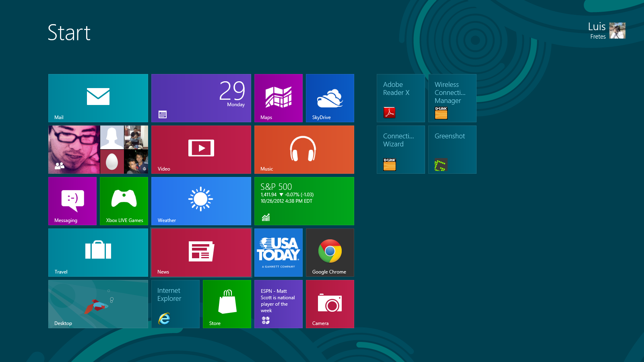Open Adobe Reader X tile

tap(401, 98)
